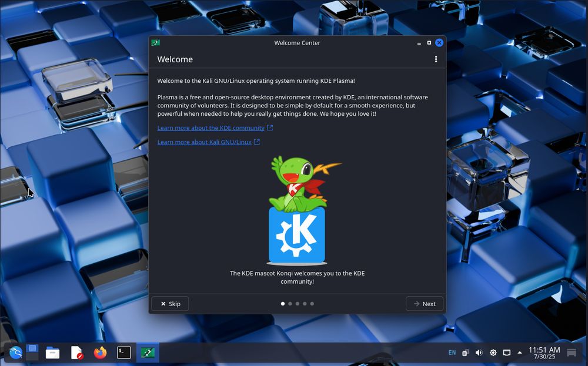Open the file manager from the taskbar

tap(52, 352)
